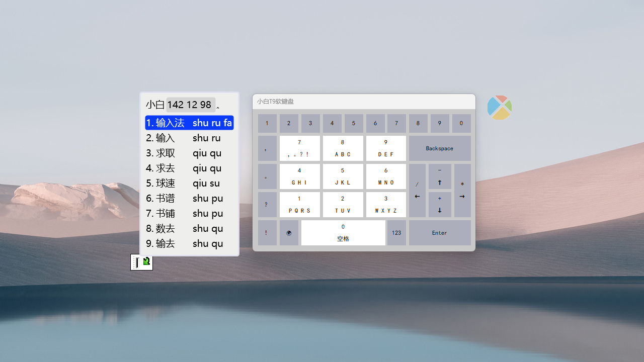Click the 142 12 98 input code field

(190, 105)
